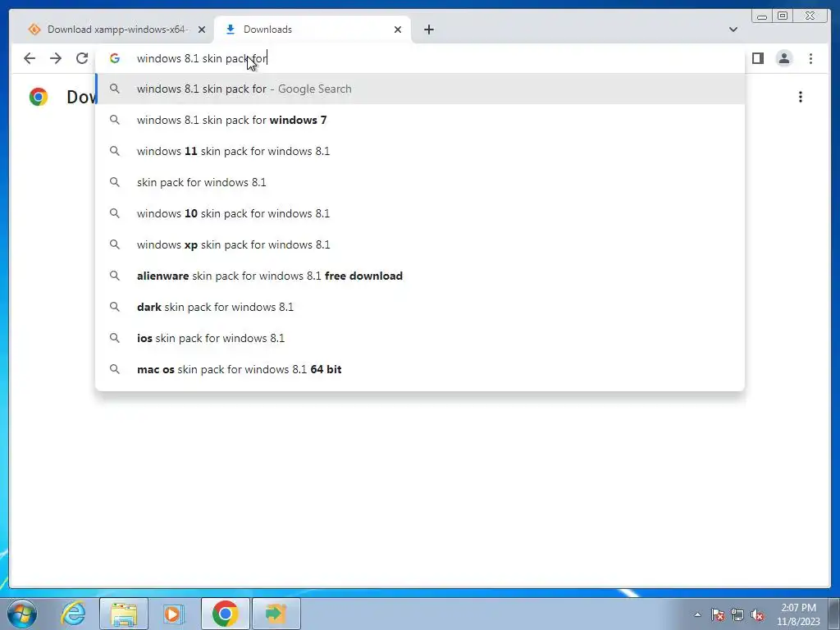This screenshot has height=630, width=840.
Task: Click the Chrome taskbar icon
Action: tap(225, 614)
